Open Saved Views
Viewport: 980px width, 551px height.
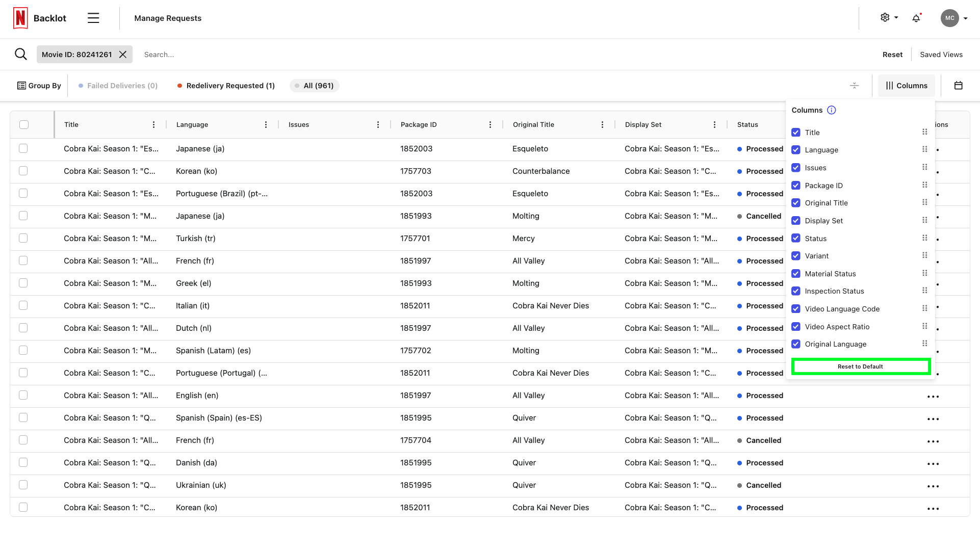(x=941, y=54)
